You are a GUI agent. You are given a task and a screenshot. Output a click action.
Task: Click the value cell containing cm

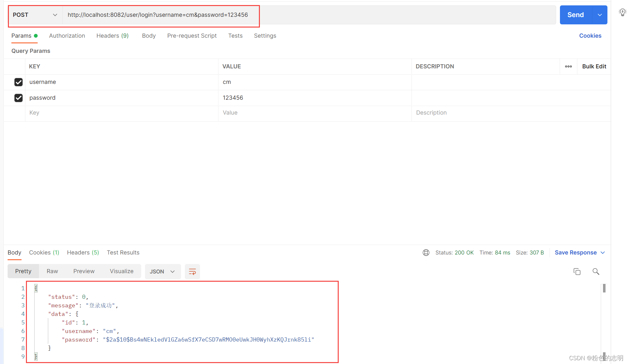tap(315, 82)
